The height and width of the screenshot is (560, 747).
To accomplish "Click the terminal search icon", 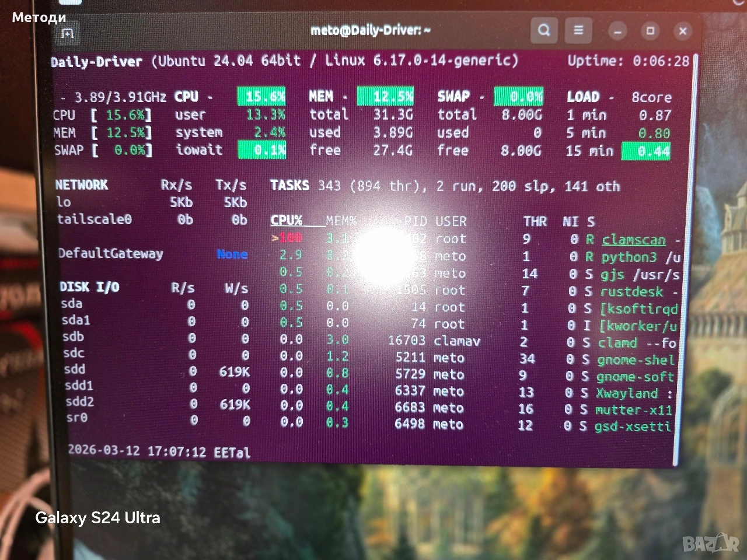I will tap(543, 30).
